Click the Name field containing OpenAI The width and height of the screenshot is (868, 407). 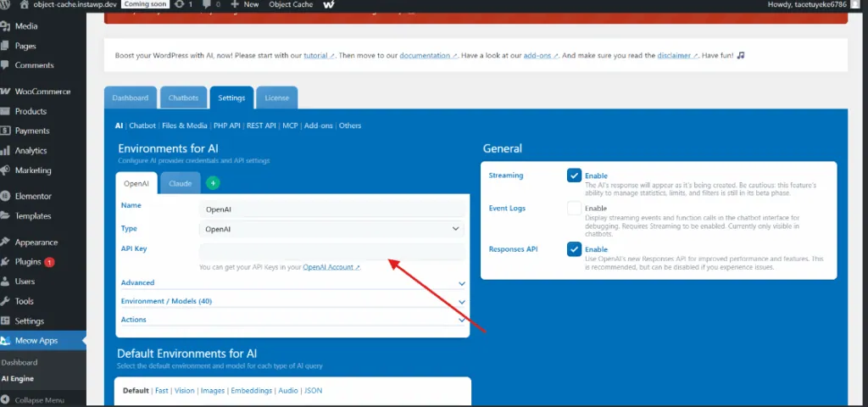(331, 209)
